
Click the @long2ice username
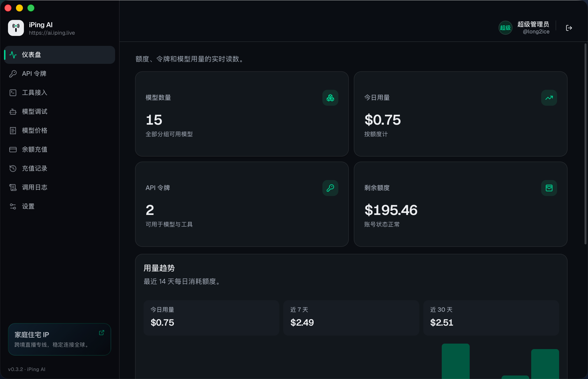click(536, 32)
